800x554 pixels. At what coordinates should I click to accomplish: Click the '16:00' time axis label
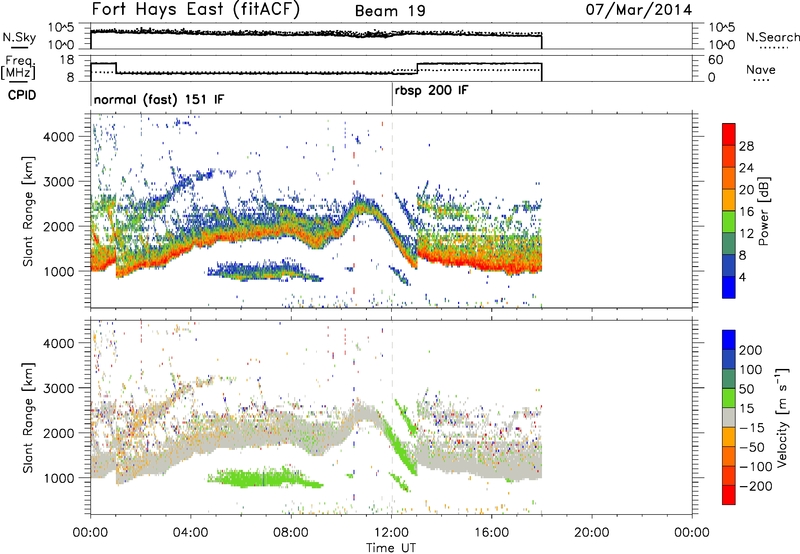[491, 533]
